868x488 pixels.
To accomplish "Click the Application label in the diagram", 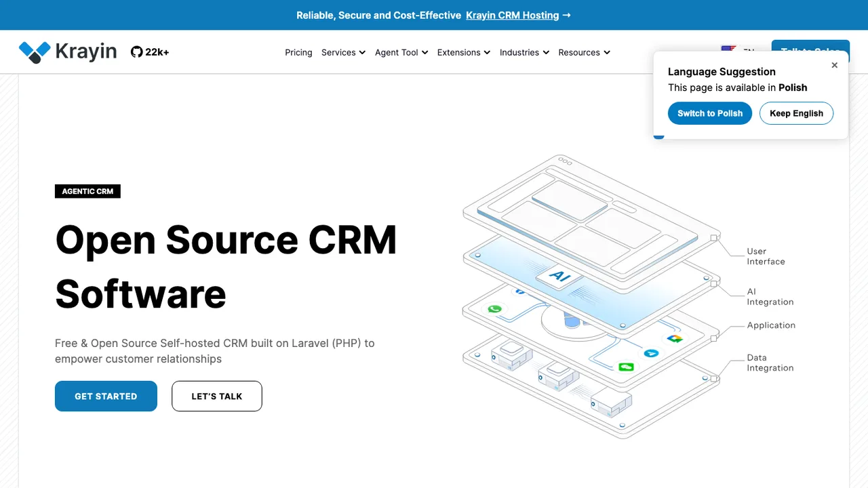I will (x=771, y=325).
